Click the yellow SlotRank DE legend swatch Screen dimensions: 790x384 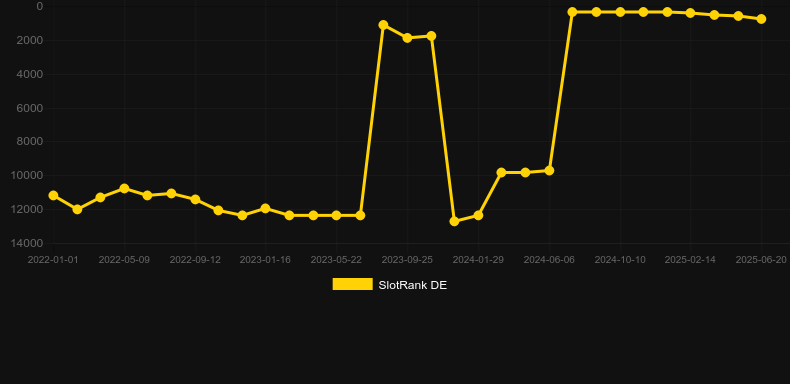pyautogui.click(x=352, y=284)
